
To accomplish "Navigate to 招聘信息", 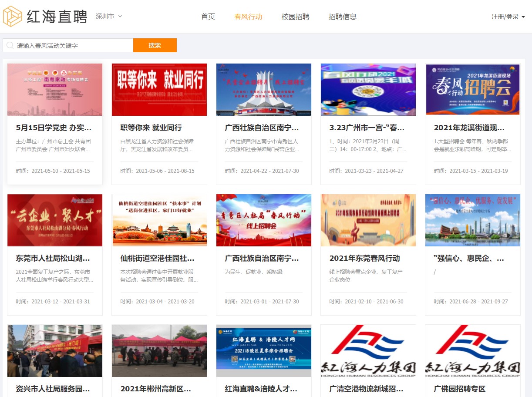I will [343, 17].
